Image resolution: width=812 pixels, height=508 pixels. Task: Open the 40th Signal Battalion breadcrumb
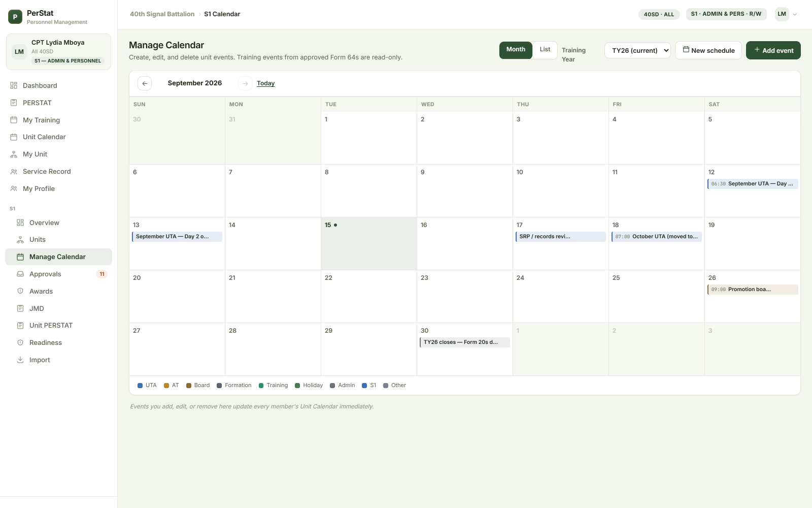(162, 14)
